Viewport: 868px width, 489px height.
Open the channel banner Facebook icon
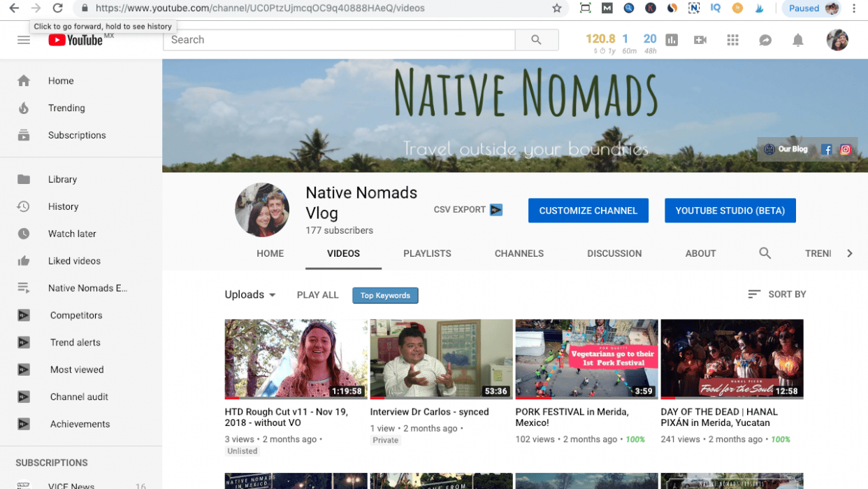pos(827,150)
